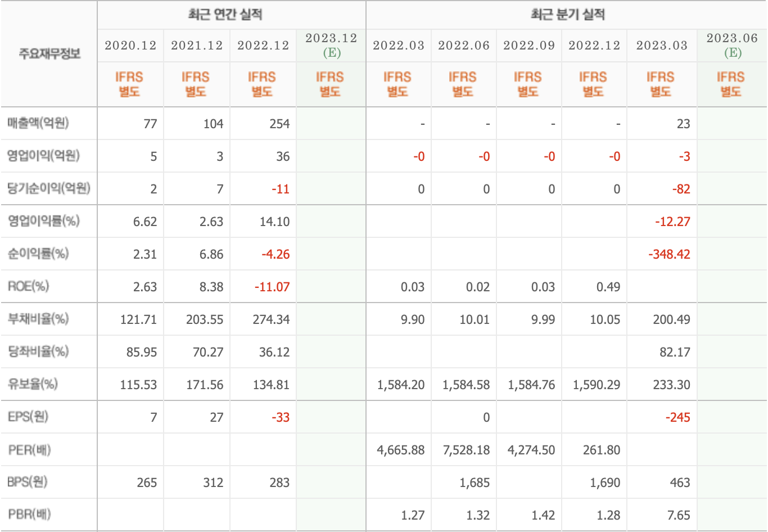The image size is (768, 532).
Task: Click the PBR value 7.65
Action: (x=679, y=515)
